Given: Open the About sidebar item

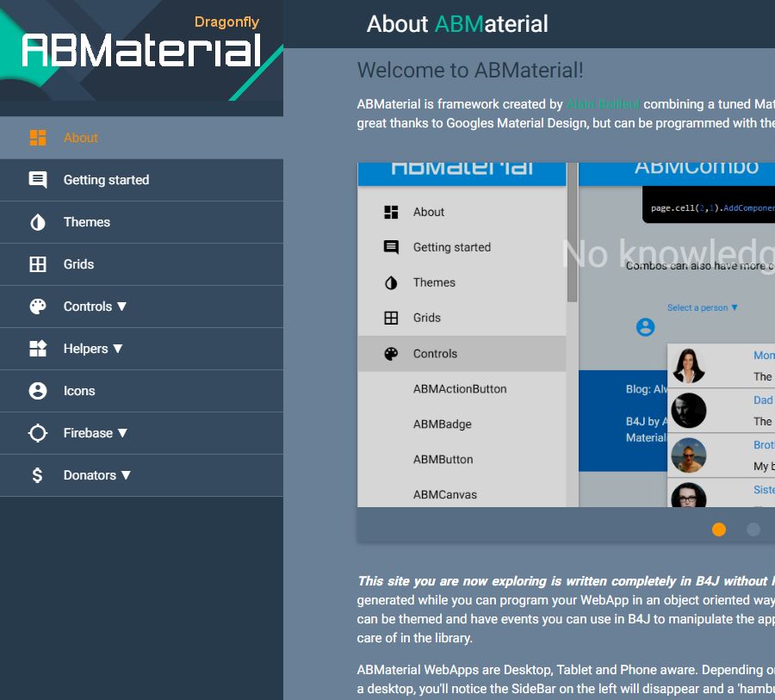Looking at the screenshot, I should click(x=141, y=138).
